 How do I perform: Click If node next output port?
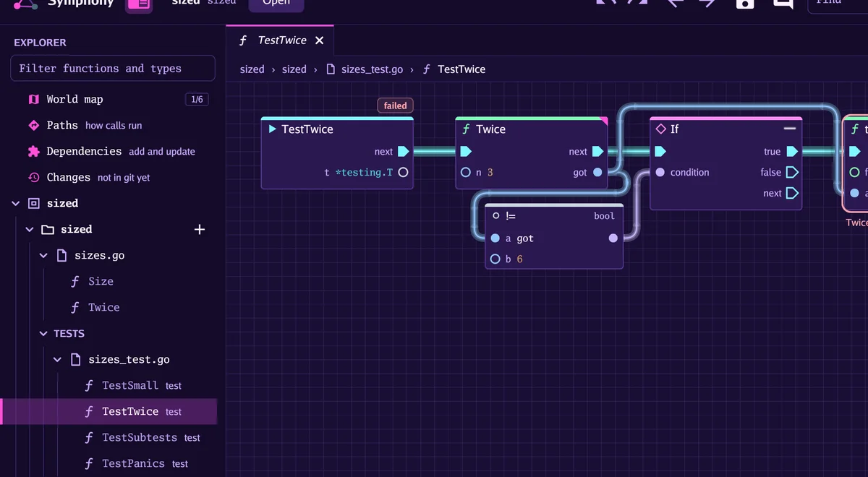792,193
